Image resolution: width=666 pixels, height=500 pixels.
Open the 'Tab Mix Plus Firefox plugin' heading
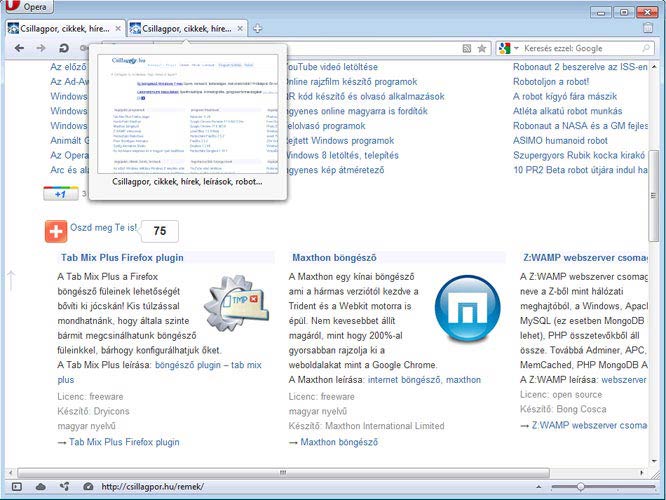122,257
